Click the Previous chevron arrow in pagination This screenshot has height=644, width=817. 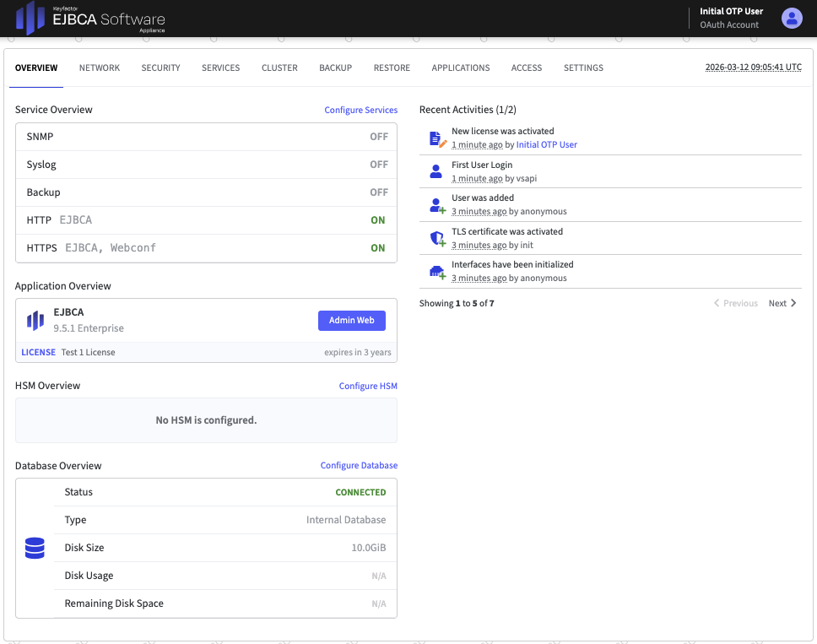(x=717, y=303)
